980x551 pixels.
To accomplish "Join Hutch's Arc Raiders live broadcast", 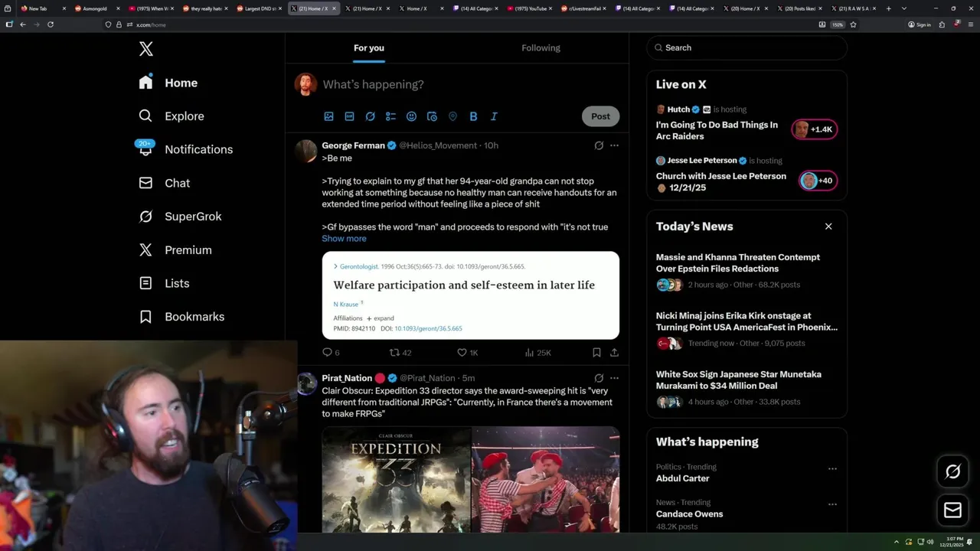I will tap(717, 131).
